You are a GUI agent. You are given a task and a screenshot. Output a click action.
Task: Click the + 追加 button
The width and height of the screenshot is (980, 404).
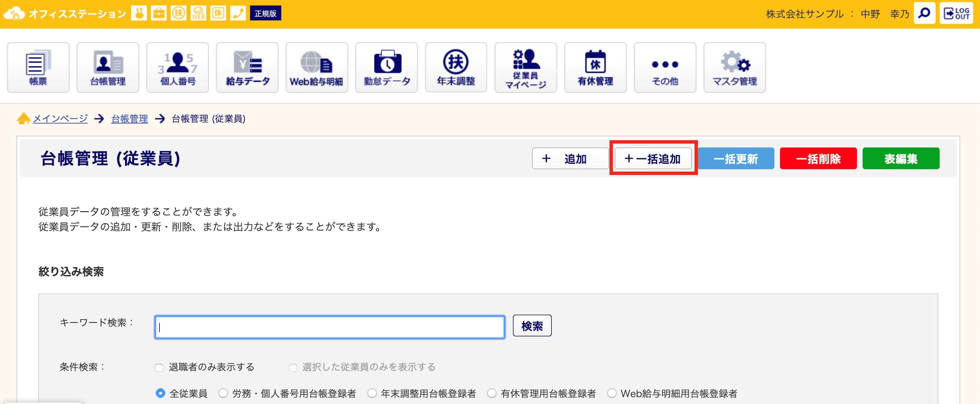[570, 158]
